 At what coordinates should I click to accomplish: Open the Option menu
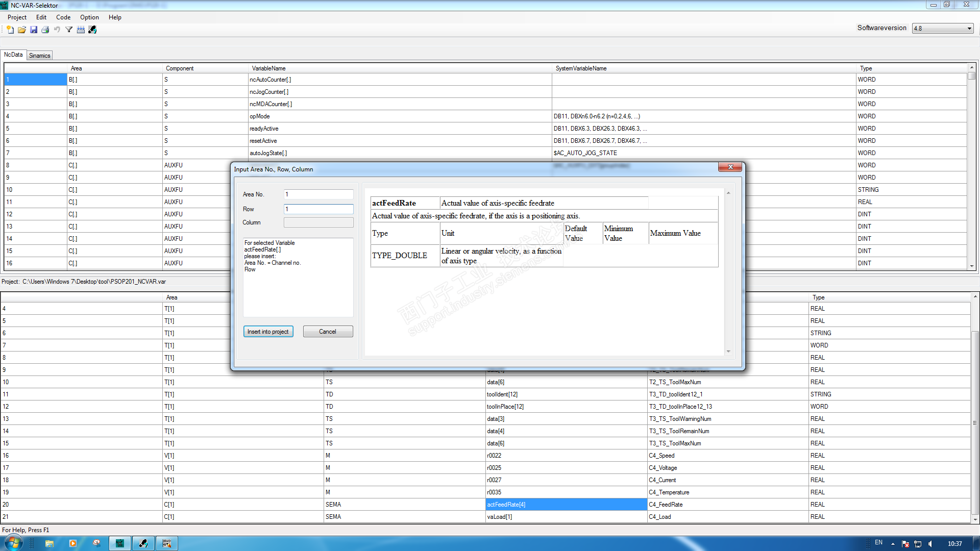pyautogui.click(x=89, y=17)
